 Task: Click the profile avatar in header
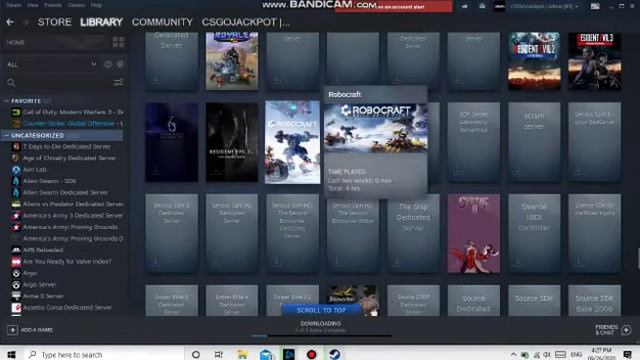pos(499,6)
